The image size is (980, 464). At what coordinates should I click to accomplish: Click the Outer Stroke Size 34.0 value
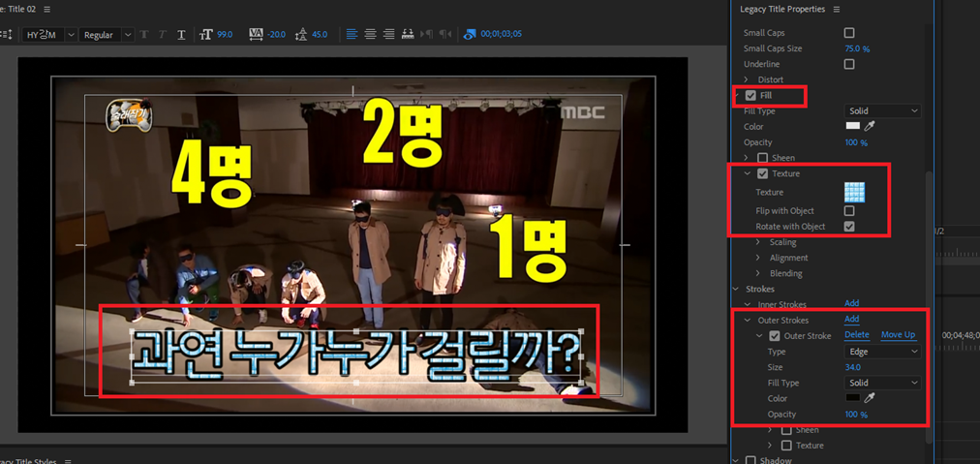pos(852,367)
